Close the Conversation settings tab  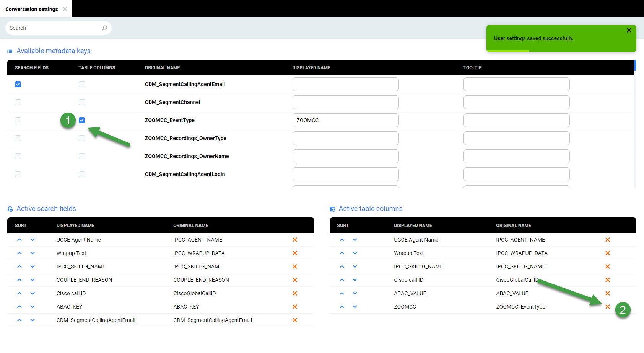click(x=65, y=9)
